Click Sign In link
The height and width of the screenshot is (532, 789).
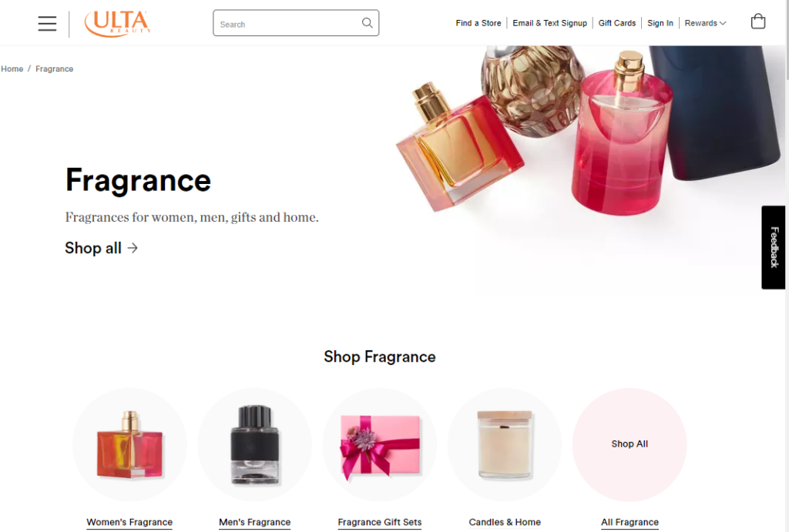[660, 23]
